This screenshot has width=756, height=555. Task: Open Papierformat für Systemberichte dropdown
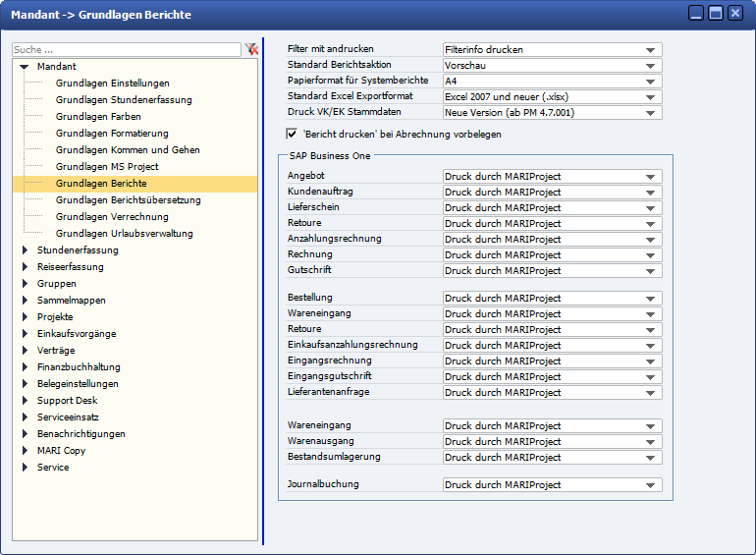point(650,82)
